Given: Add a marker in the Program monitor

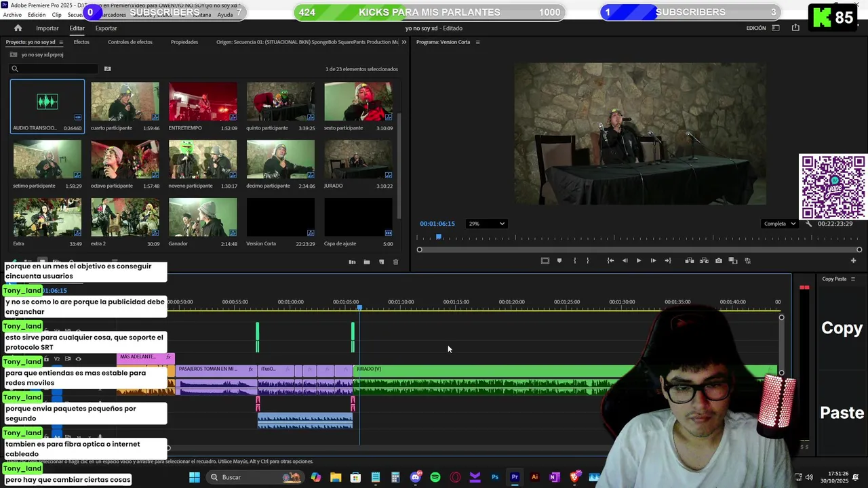Looking at the screenshot, I should 559,260.
